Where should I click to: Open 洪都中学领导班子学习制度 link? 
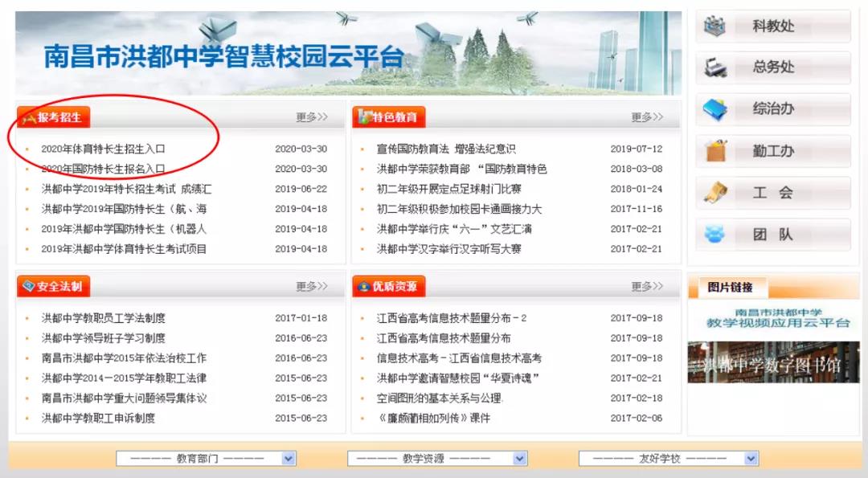(104, 338)
